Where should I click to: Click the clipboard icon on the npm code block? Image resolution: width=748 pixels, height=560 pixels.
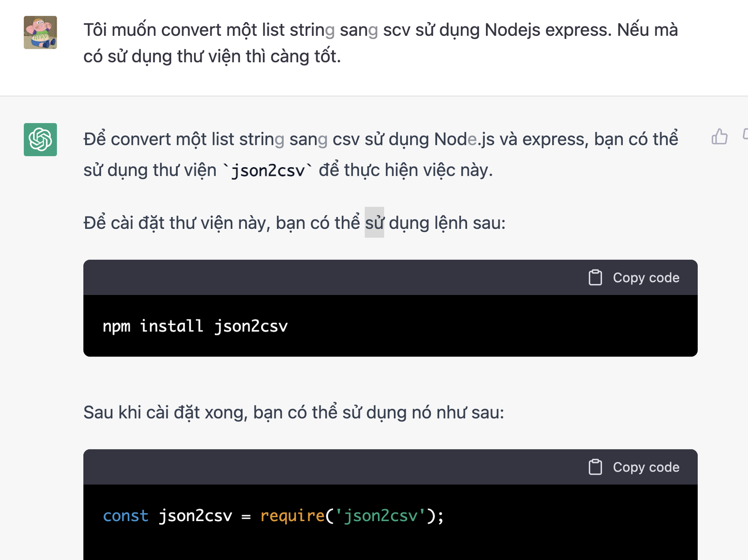point(595,277)
